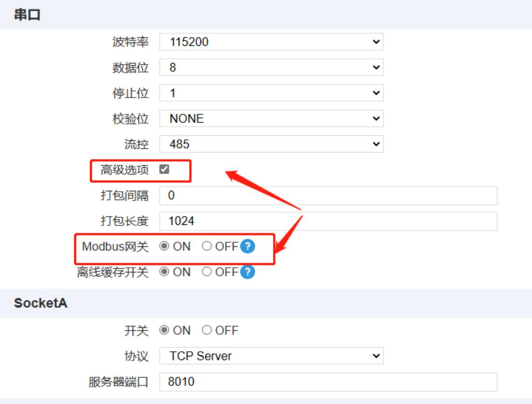The image size is (532, 404).
Task: Click the 服务器端口 field showing 8010
Action: [x=328, y=382]
